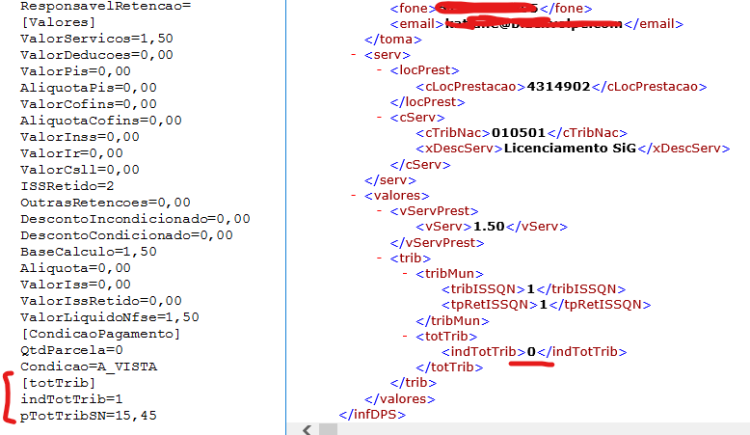
Task: Click the closing tribMun tag
Action: point(452,321)
